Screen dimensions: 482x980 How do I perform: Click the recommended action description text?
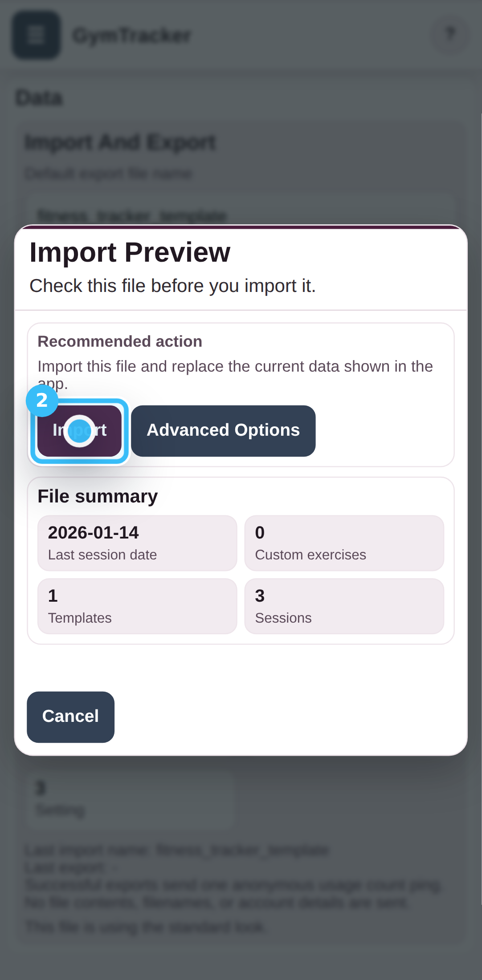tap(235, 366)
